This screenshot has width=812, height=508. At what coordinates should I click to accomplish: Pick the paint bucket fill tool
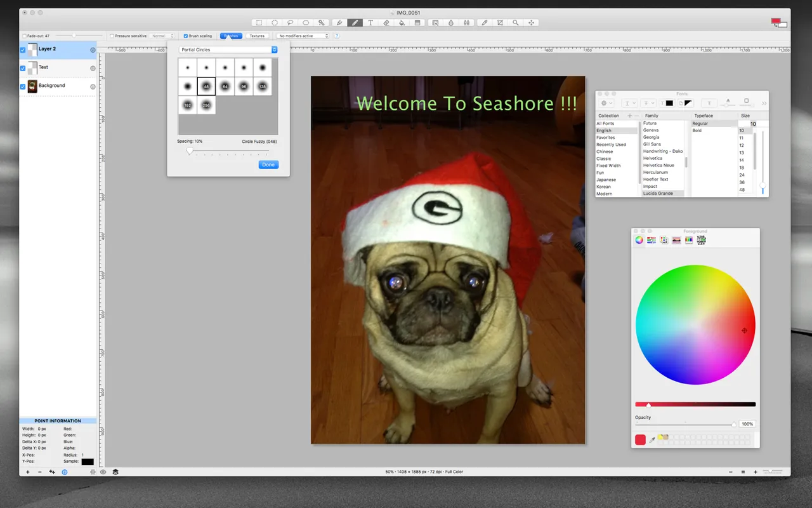click(402, 23)
